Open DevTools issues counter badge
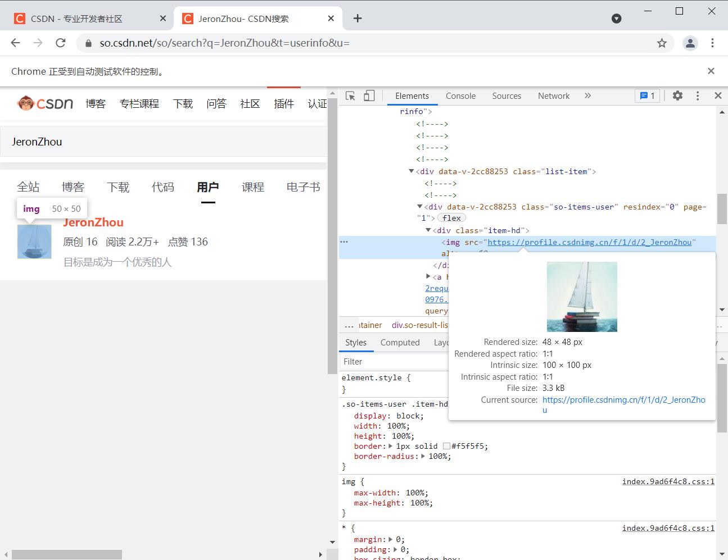 [x=648, y=96]
